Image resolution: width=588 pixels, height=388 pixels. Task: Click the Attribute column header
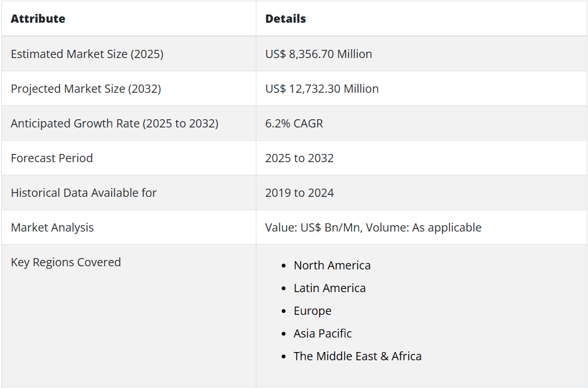pyautogui.click(x=38, y=19)
